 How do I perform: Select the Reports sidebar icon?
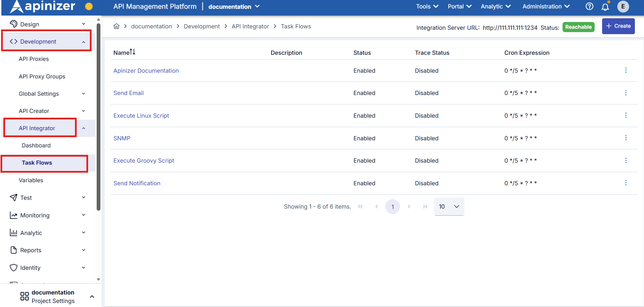(x=13, y=250)
